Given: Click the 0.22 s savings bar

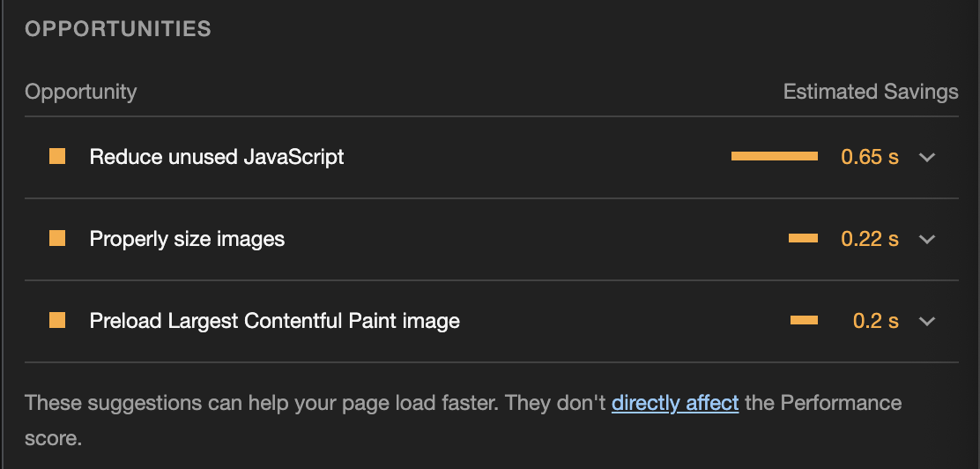Looking at the screenshot, I should tap(803, 239).
